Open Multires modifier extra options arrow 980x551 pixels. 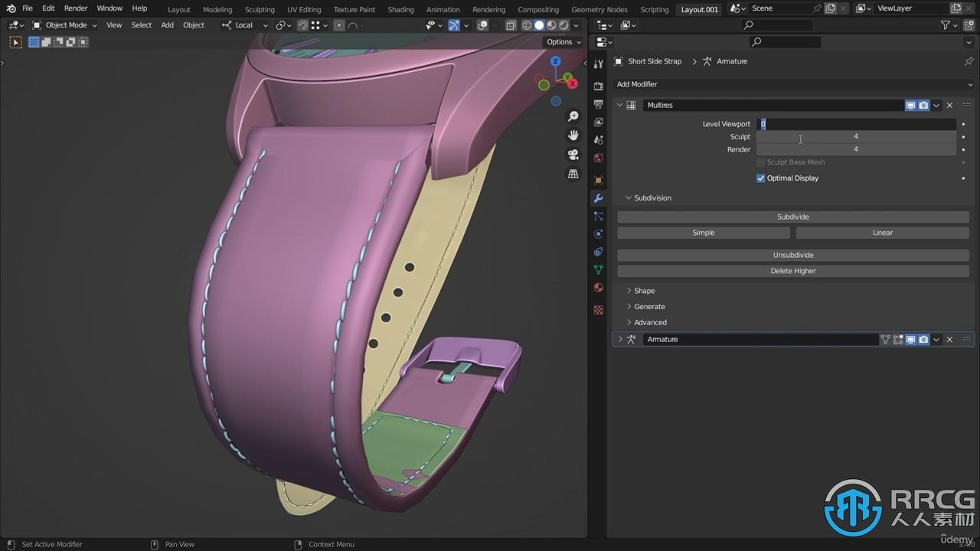(x=936, y=106)
